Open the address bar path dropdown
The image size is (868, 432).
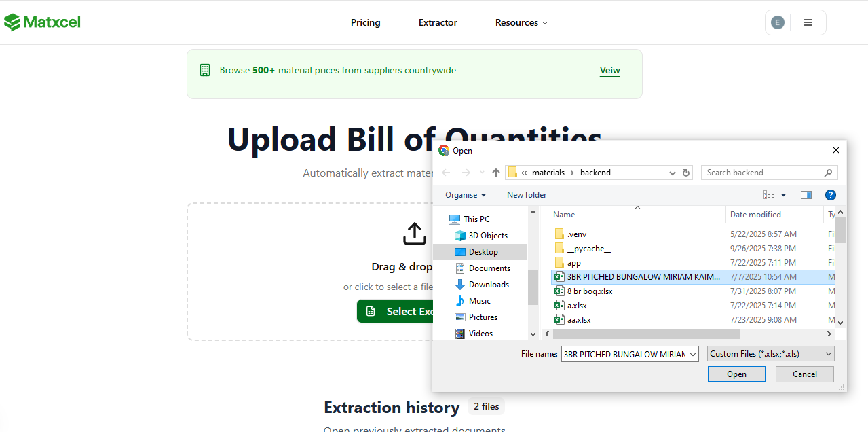point(672,173)
